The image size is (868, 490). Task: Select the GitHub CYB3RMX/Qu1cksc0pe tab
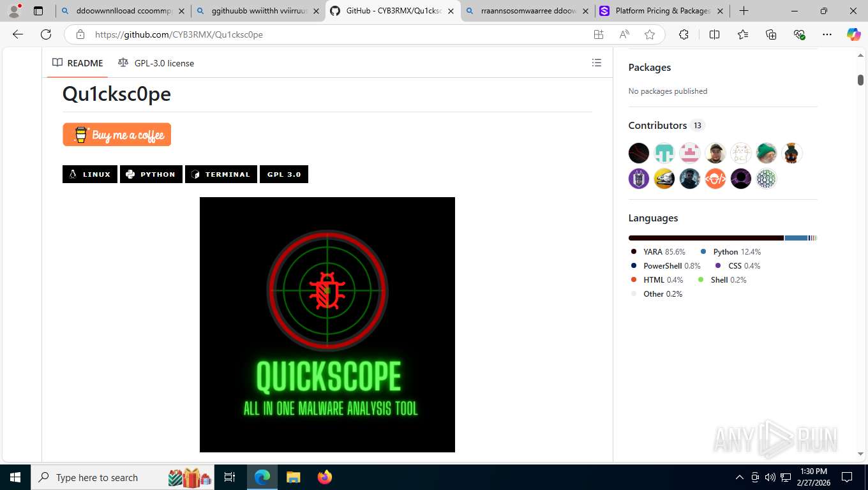(393, 11)
